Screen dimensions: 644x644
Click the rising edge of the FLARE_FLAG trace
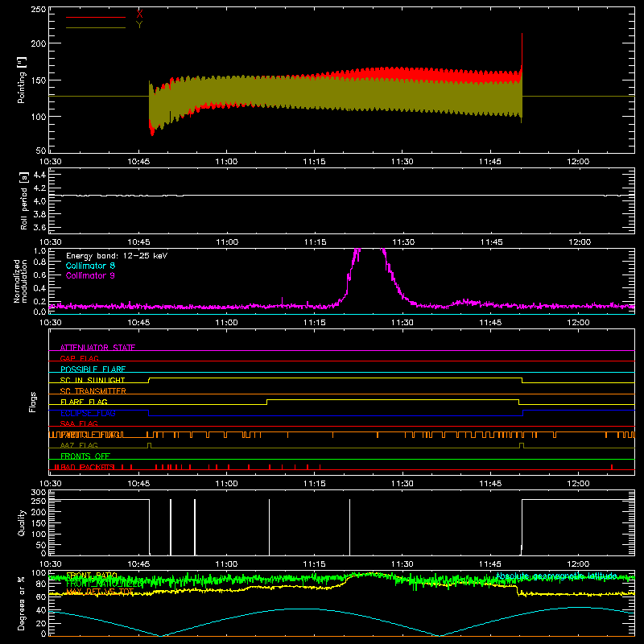click(267, 402)
